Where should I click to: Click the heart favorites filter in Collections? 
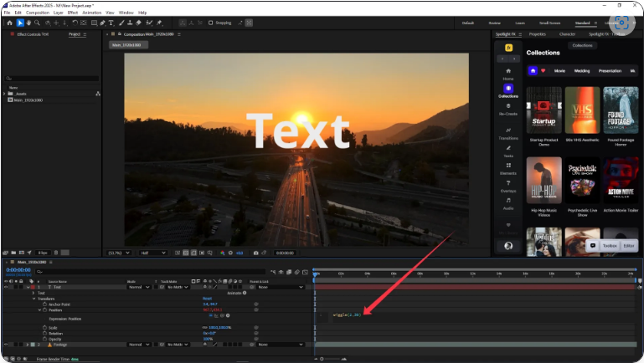[x=543, y=70]
